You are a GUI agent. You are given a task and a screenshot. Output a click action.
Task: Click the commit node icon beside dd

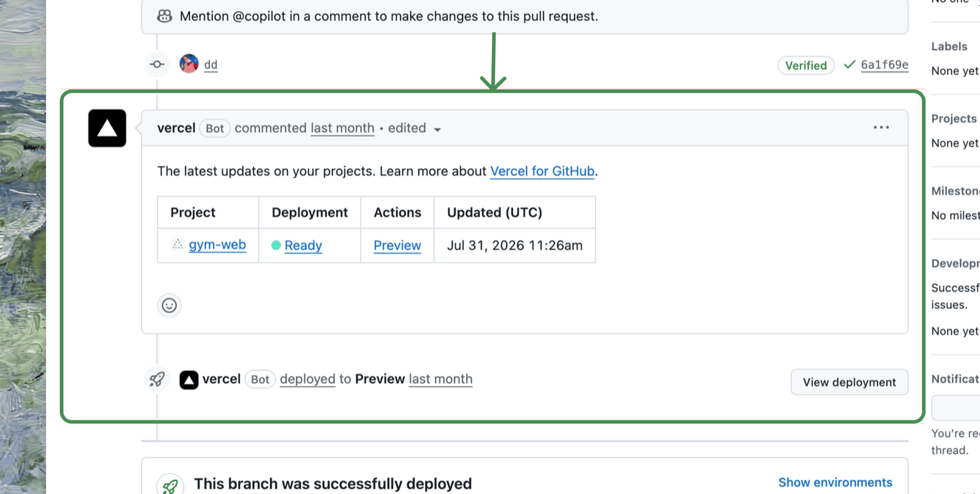(x=157, y=64)
